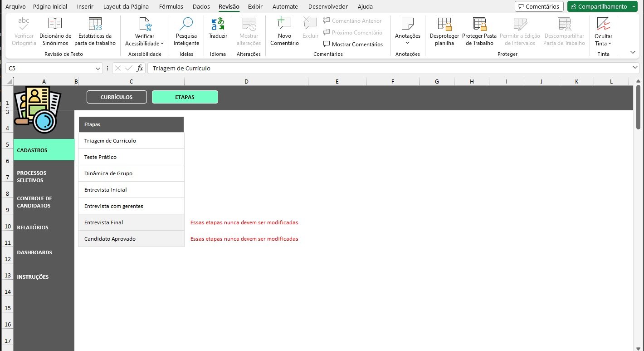Open the Arquivo menu

[15, 6]
